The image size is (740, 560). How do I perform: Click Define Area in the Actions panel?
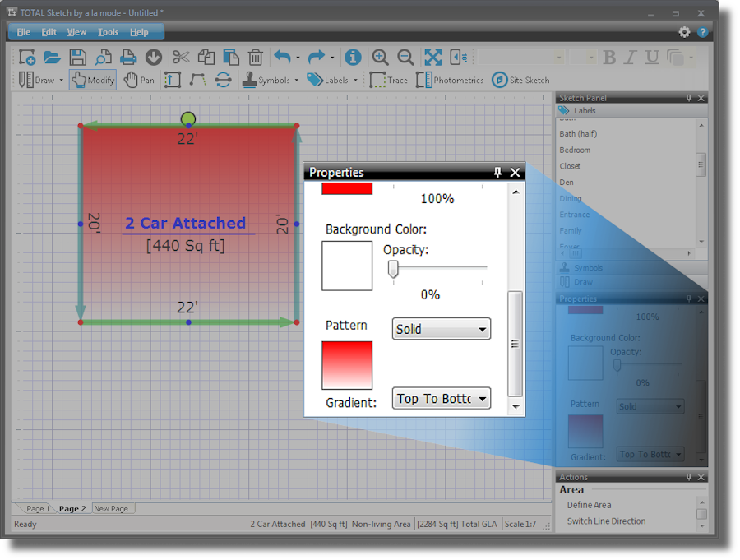coord(589,505)
